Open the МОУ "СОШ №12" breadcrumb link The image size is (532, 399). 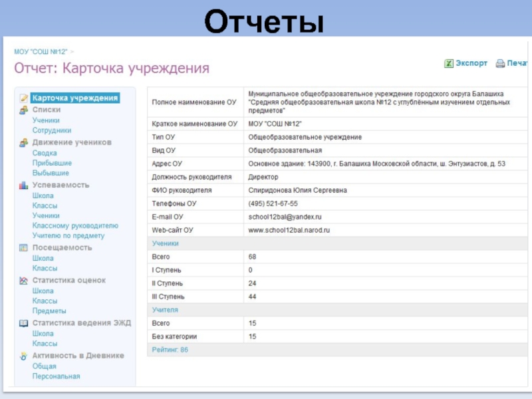click(x=41, y=51)
